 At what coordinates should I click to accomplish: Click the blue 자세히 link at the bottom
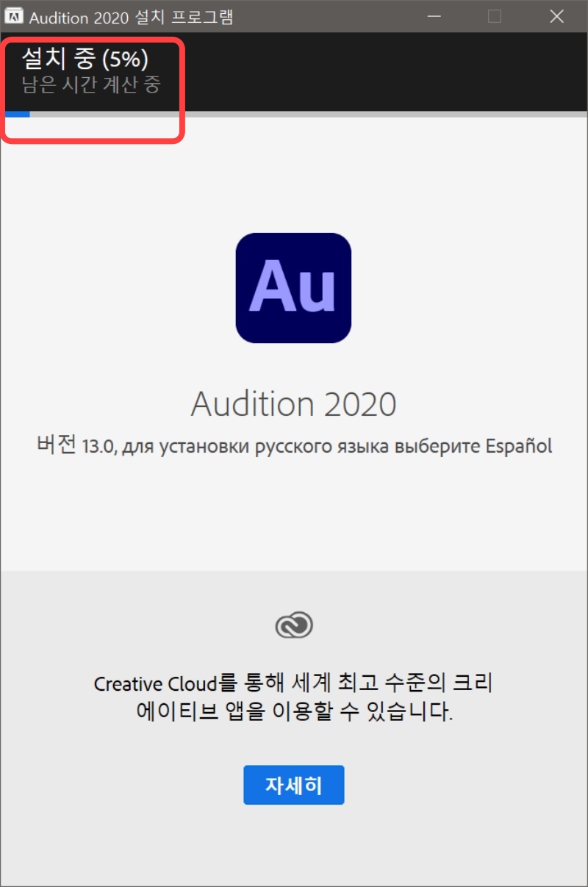point(293,784)
